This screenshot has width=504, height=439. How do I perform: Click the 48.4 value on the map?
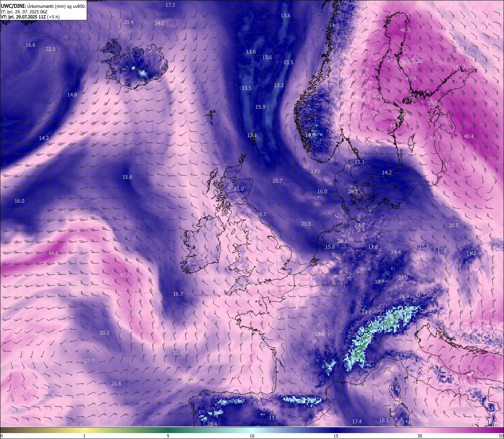tap(469, 136)
